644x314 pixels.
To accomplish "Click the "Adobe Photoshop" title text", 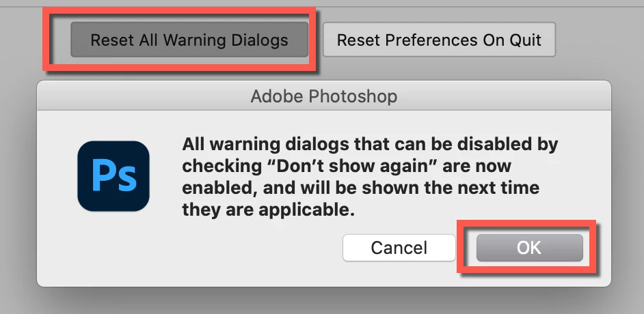I will tap(323, 97).
